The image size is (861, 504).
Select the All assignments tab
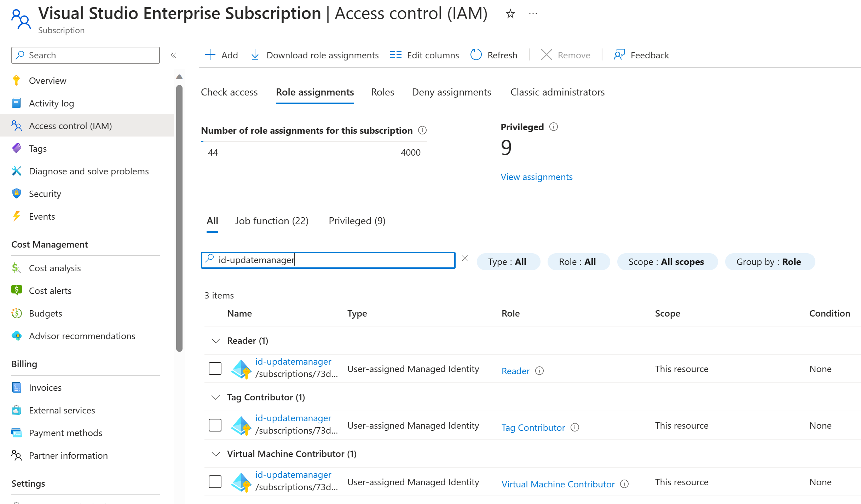click(212, 221)
